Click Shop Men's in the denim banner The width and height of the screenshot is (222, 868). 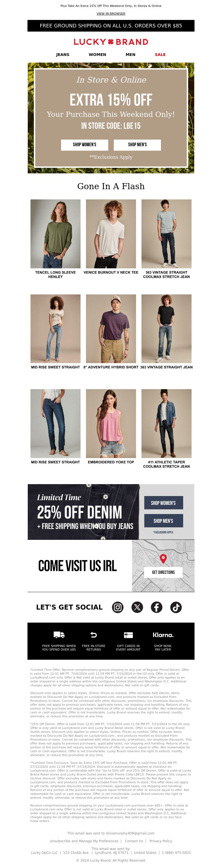coord(164,521)
